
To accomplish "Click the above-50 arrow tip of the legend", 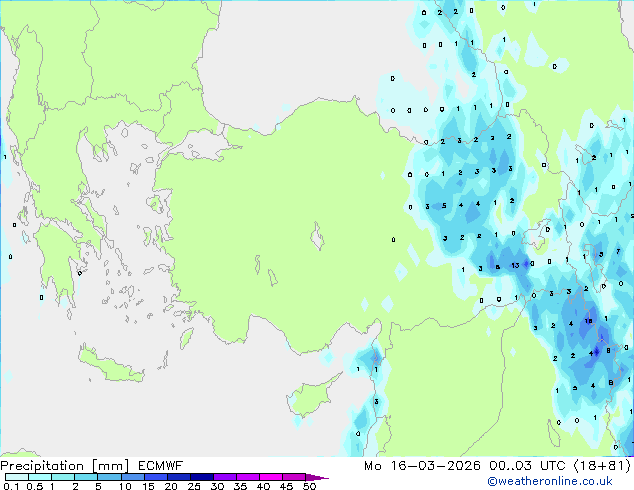I will (317, 477).
